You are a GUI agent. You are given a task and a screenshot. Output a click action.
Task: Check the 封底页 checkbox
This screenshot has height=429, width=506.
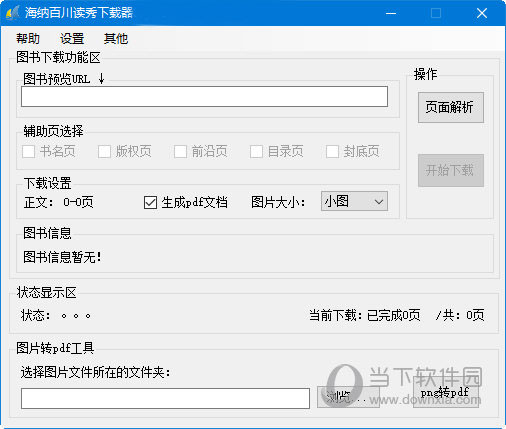point(332,152)
